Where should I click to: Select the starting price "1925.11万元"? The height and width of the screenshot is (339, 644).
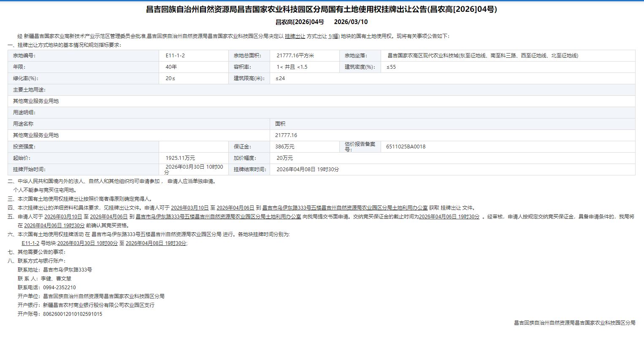180,158
